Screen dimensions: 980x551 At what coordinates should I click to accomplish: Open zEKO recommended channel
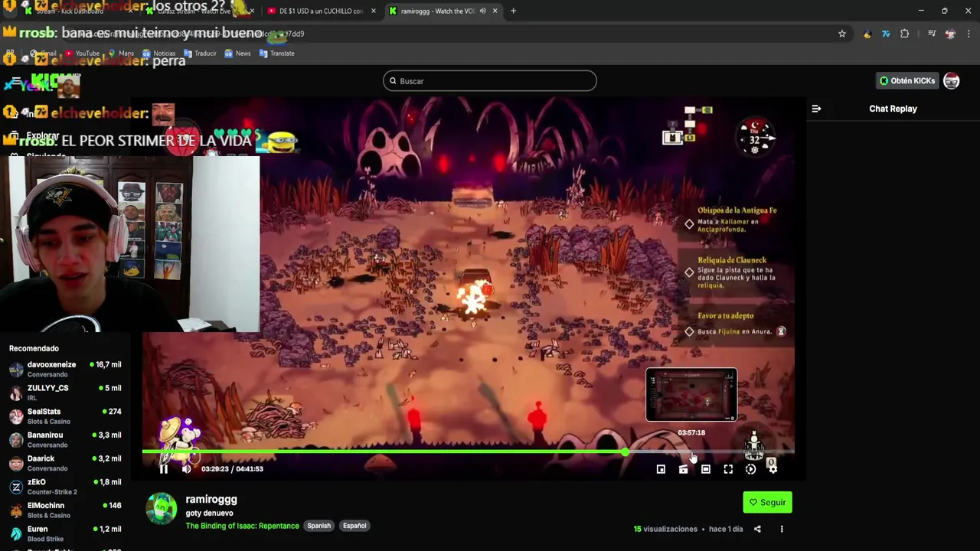click(65, 487)
